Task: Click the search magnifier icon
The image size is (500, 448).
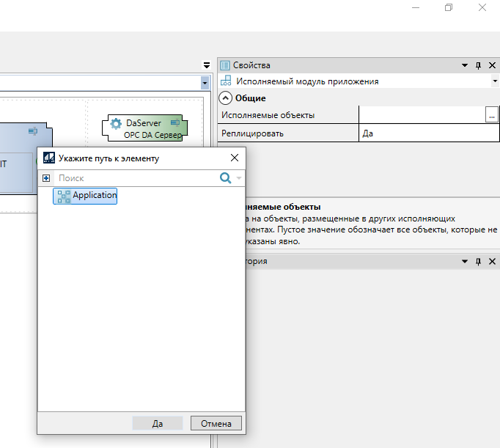Action: (226, 178)
